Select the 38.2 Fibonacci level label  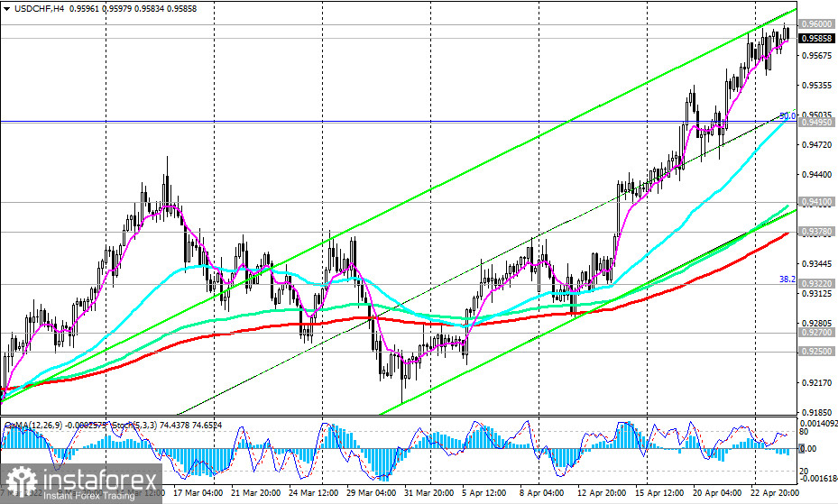[x=787, y=279]
